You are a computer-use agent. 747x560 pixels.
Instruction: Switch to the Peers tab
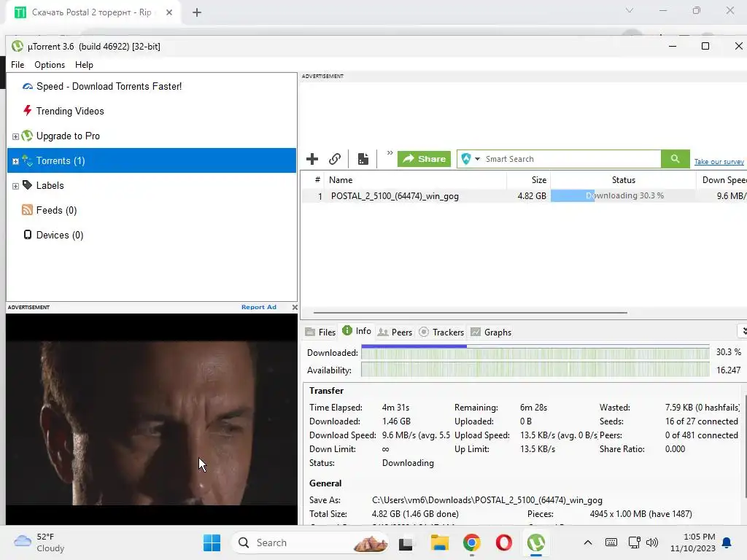[395, 332]
